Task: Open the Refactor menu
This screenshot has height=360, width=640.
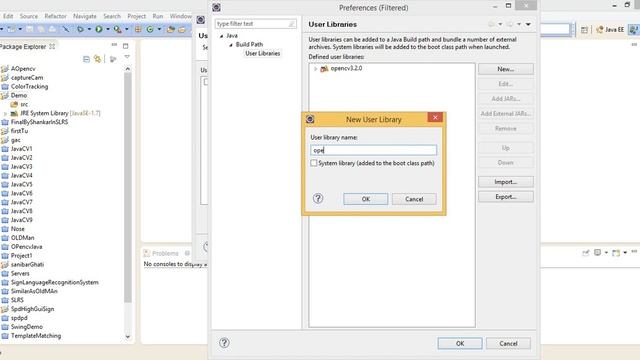Action: (56, 16)
